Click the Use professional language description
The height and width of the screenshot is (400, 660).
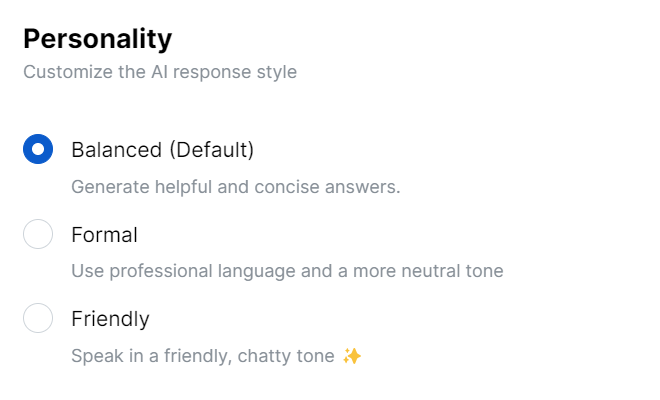point(287,271)
